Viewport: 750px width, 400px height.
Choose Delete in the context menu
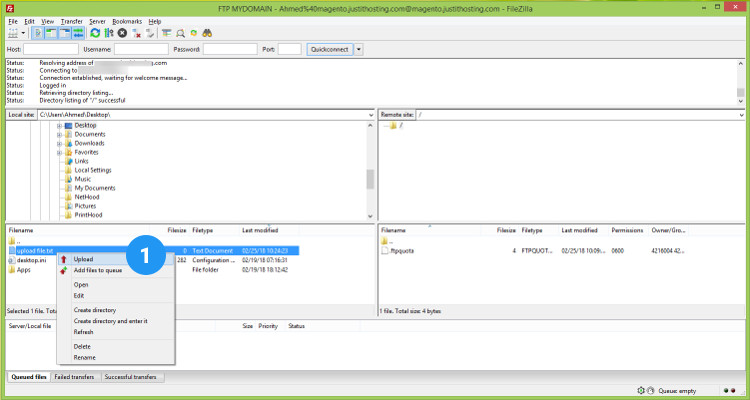pos(115,346)
